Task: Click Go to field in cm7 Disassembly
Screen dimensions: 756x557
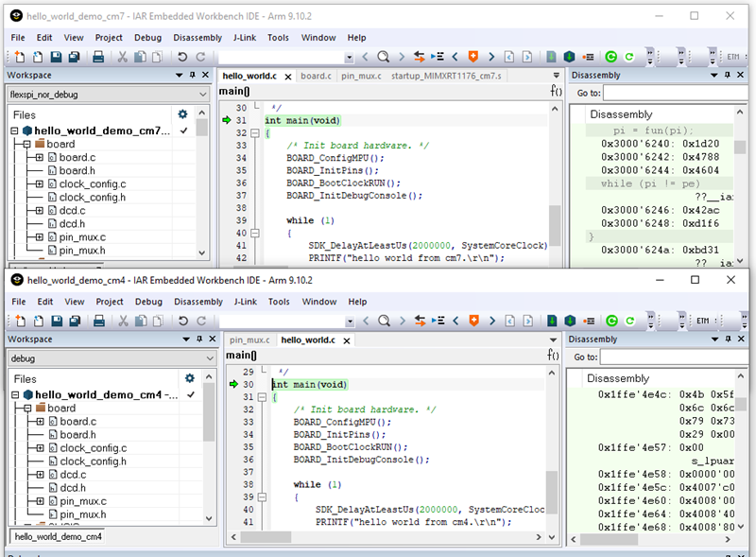Action: (x=676, y=94)
